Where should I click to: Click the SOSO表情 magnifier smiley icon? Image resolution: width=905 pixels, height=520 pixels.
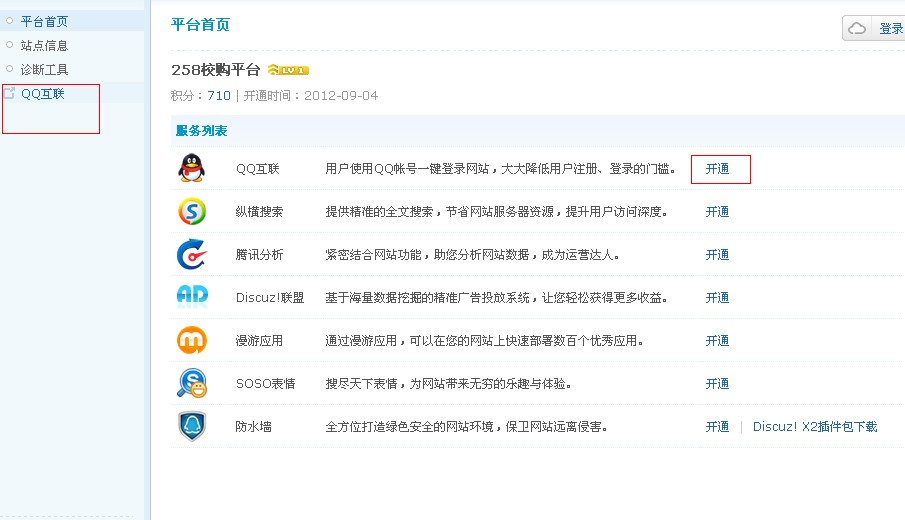click(x=192, y=383)
